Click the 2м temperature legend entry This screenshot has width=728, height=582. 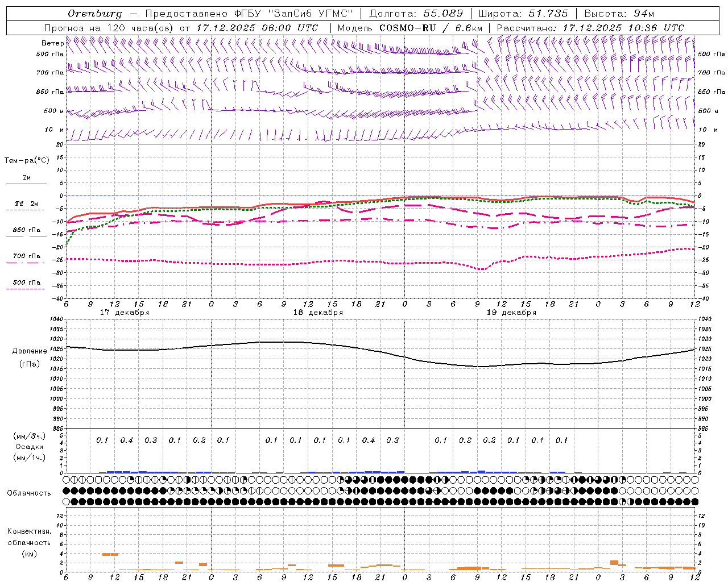coord(26,178)
